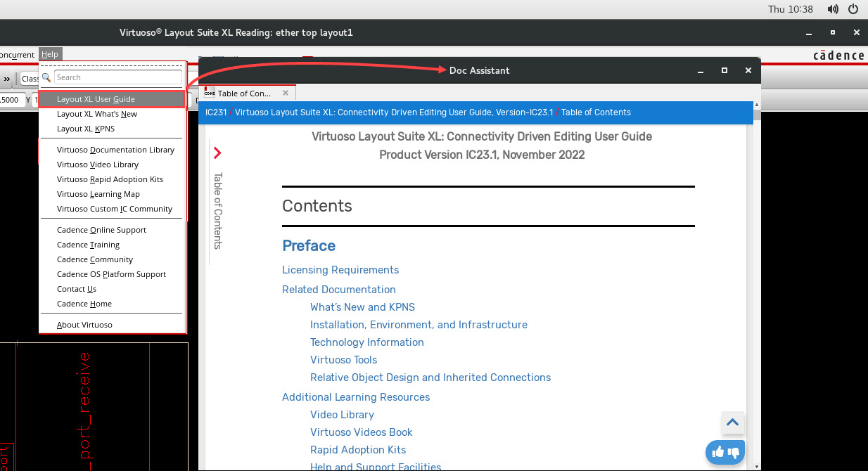Image resolution: width=868 pixels, height=471 pixels.
Task: Maximize the Virtuoso Layout Suite window
Action: click(x=833, y=32)
